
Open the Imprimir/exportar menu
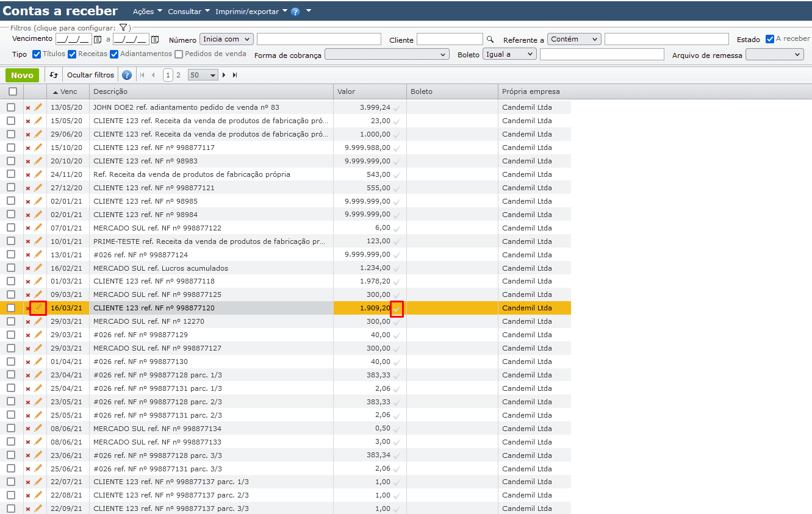[251, 12]
